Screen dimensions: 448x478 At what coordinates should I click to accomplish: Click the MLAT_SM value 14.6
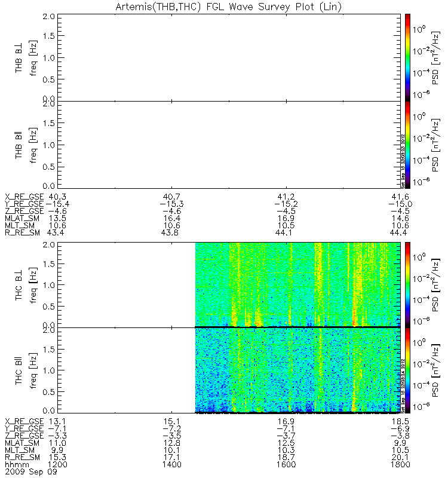coord(400,218)
